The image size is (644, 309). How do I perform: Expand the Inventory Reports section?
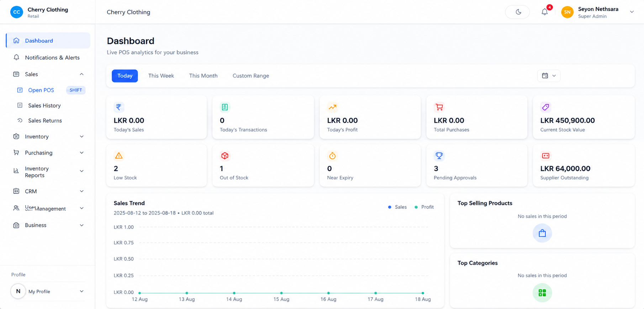(48, 172)
